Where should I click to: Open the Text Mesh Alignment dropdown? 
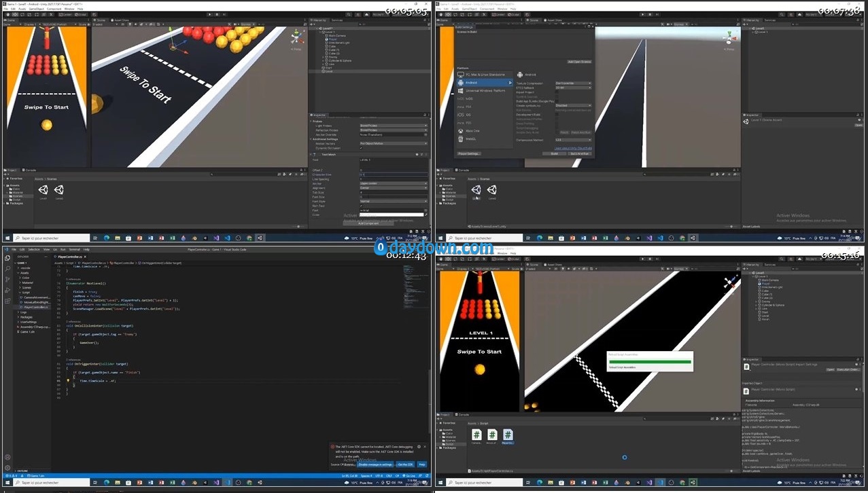pyautogui.click(x=394, y=188)
